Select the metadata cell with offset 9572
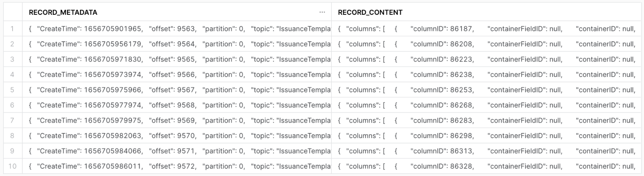Image resolution: width=644 pixels, height=176 pixels. [177, 166]
